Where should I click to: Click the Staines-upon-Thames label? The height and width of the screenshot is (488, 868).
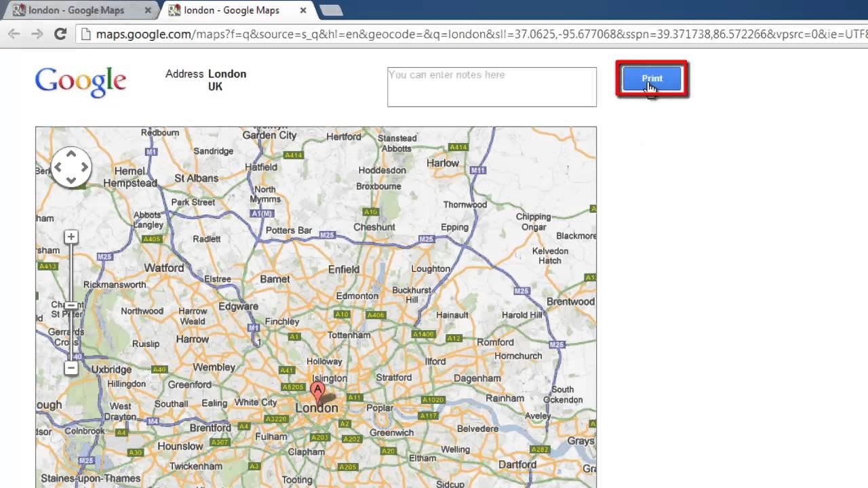tap(90, 479)
